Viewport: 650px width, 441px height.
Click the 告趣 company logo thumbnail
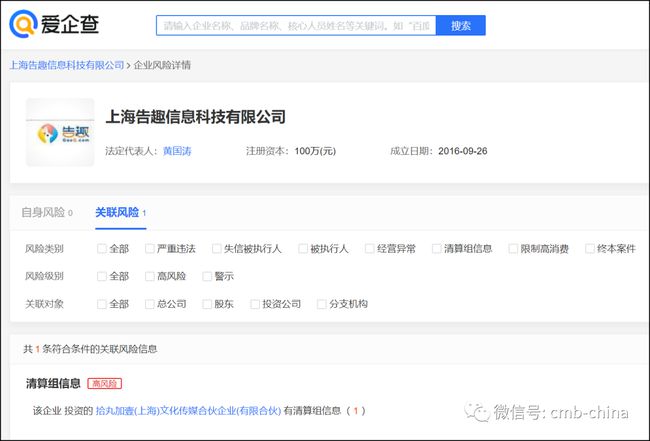[61, 132]
